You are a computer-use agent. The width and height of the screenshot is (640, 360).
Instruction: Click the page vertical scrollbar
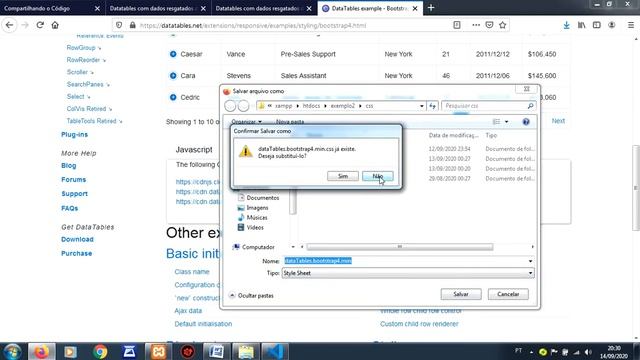(636, 188)
